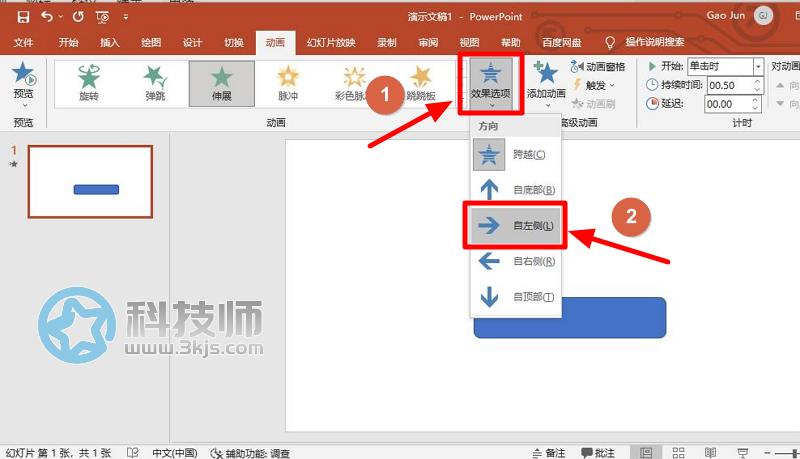Click the 中文(中国) language indicator
The height and width of the screenshot is (459, 800).
click(x=174, y=453)
